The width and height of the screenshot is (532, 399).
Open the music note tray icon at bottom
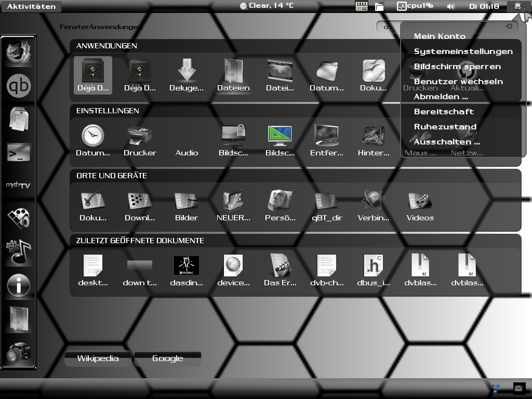496,388
